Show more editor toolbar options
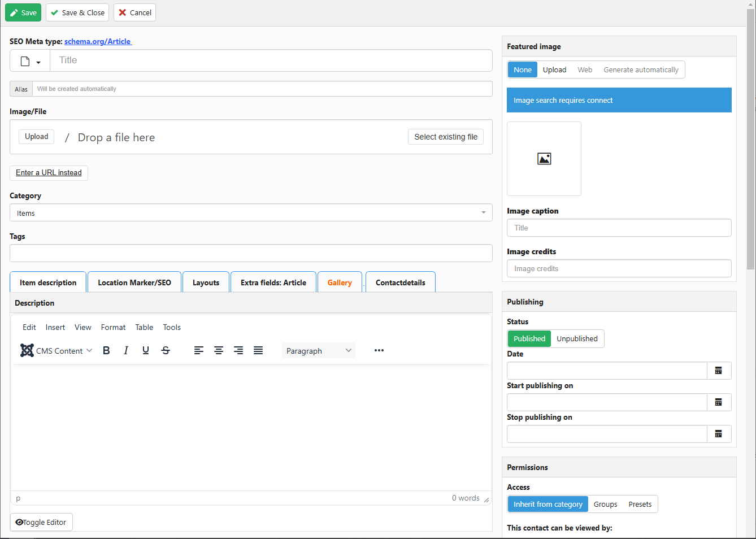Viewport: 756px width, 539px height. 379,350
